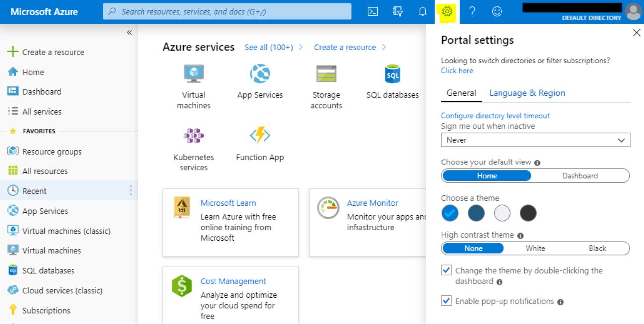Open Dashboard from the sidebar

[34, 92]
